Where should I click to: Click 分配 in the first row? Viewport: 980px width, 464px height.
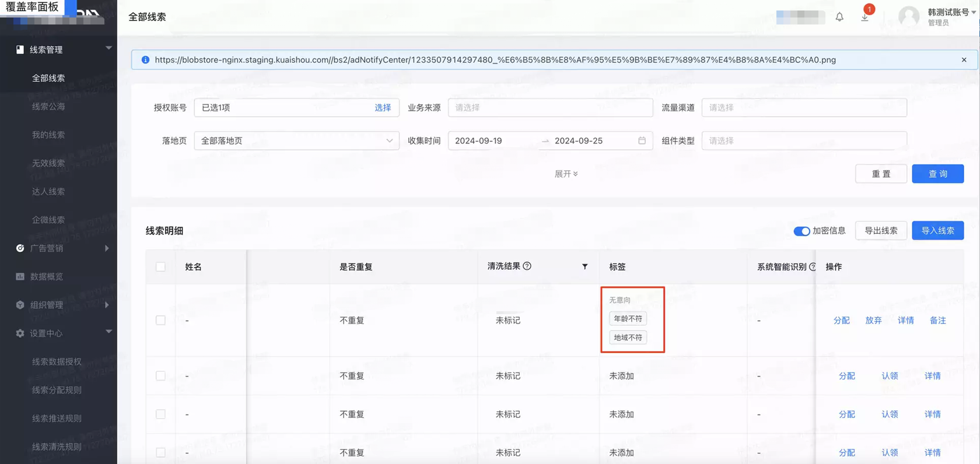coord(841,320)
